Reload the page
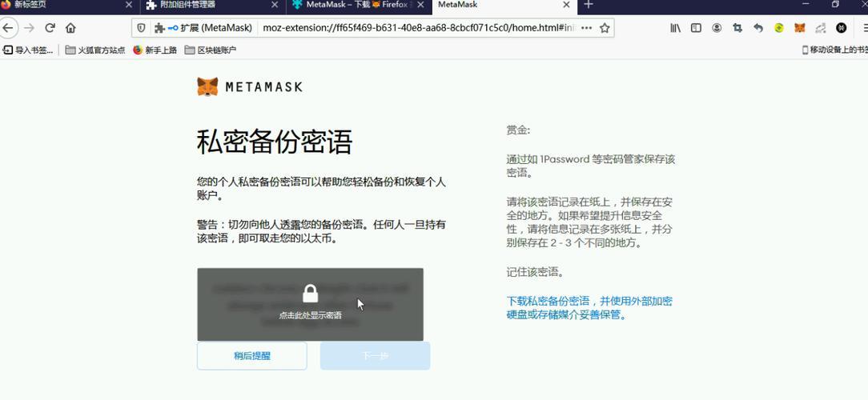This screenshot has height=400, width=868. coord(50,28)
